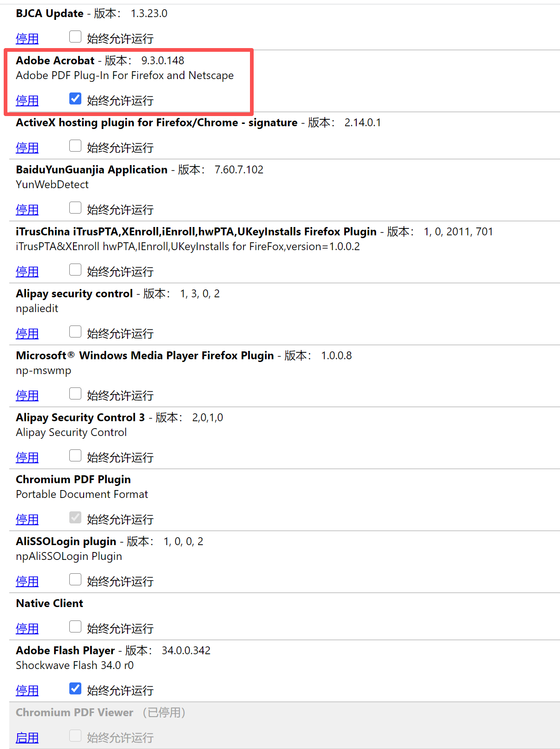
Task: Click the Native Client title
Action: [x=49, y=603]
